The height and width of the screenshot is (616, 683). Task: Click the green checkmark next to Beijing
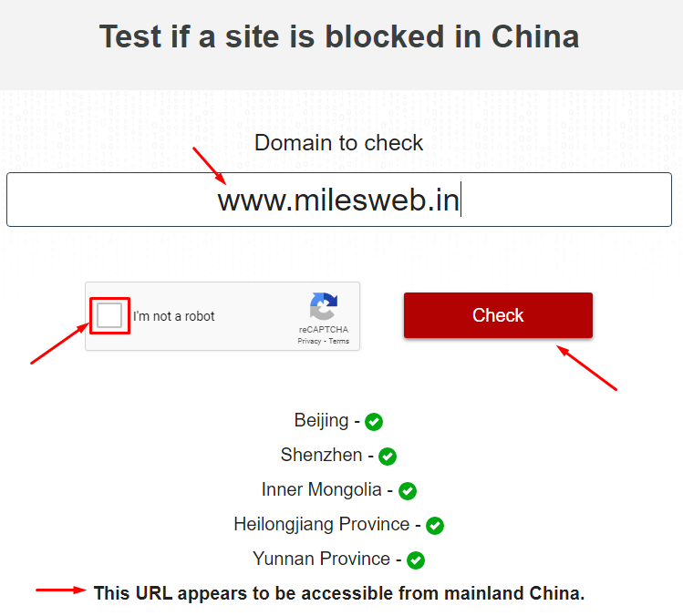pos(374,422)
